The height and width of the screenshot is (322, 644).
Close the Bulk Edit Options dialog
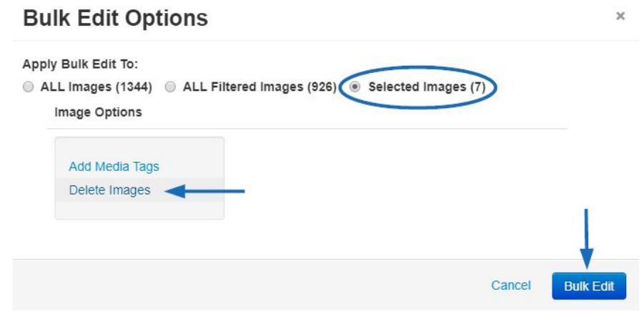pyautogui.click(x=620, y=16)
